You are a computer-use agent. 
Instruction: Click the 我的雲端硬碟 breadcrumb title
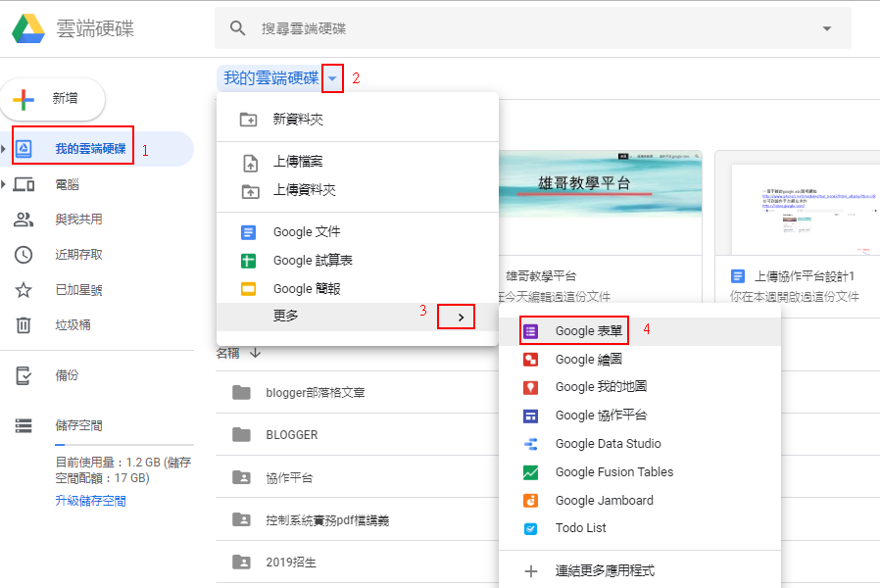(271, 78)
